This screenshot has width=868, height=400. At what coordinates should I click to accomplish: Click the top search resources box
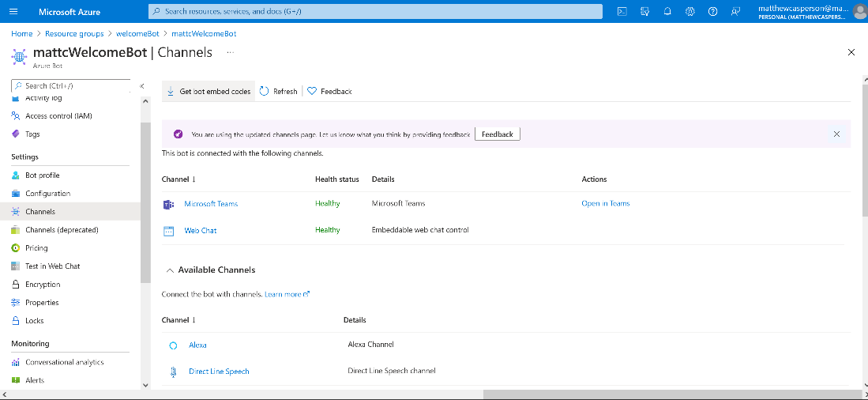pos(375,11)
